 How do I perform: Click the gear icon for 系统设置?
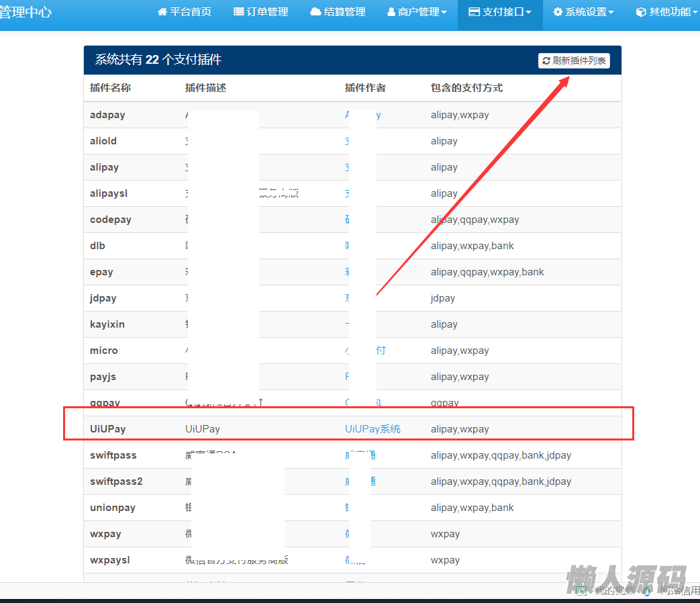pyautogui.click(x=558, y=12)
